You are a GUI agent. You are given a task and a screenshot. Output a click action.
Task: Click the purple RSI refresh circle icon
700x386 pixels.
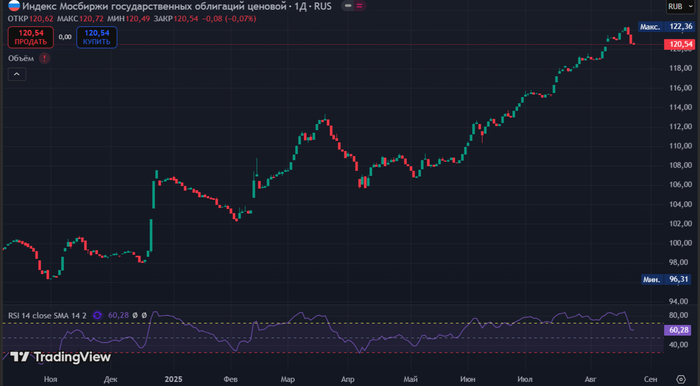point(97,315)
